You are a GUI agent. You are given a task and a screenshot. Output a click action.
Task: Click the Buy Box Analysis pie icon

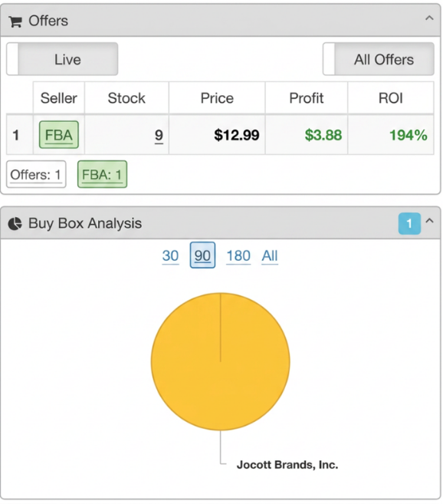(x=15, y=224)
